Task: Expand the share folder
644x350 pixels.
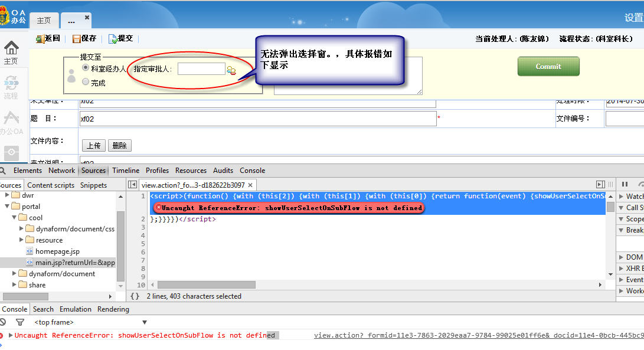Action: click(14, 284)
